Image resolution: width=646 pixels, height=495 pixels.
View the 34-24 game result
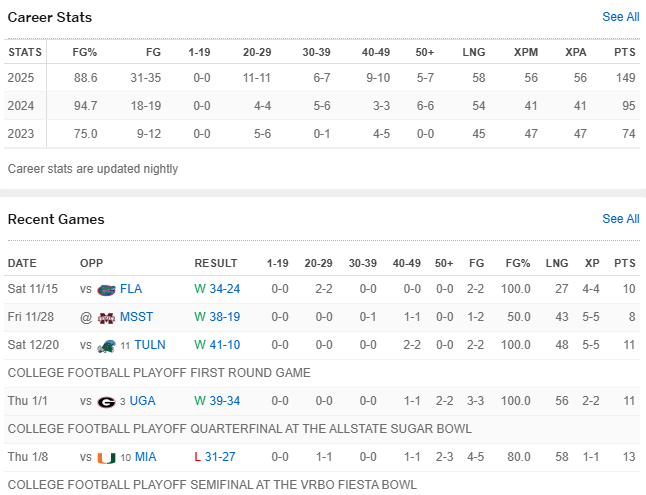point(224,290)
